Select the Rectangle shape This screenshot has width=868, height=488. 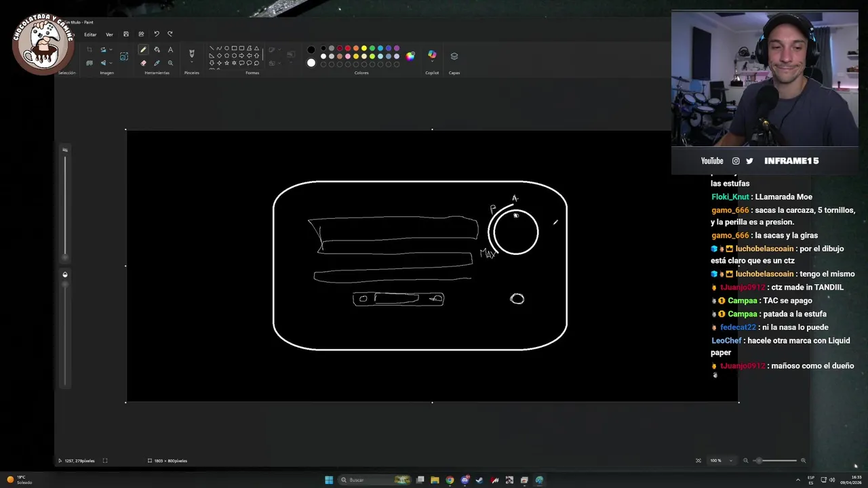click(x=234, y=48)
